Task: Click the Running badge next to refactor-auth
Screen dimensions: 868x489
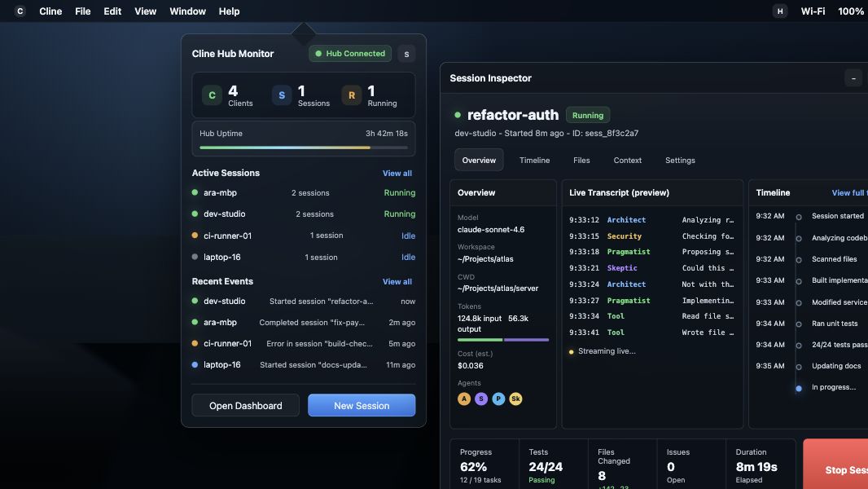Action: [x=588, y=115]
